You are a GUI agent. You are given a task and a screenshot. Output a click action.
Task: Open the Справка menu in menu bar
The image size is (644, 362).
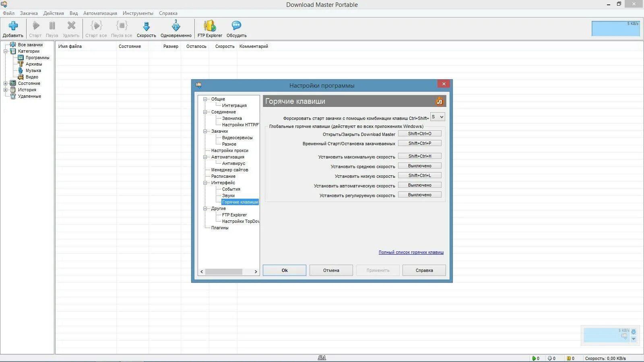168,13
